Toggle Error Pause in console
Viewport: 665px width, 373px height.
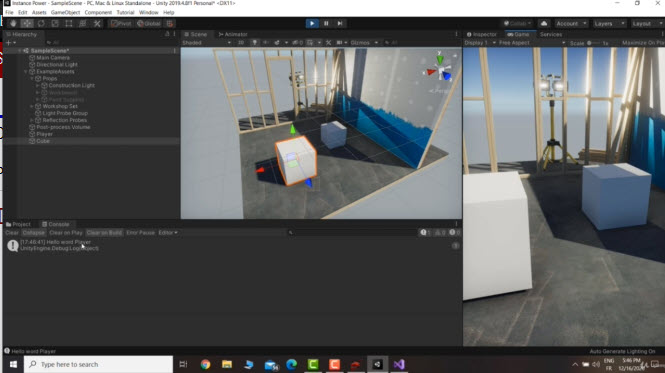pos(140,233)
